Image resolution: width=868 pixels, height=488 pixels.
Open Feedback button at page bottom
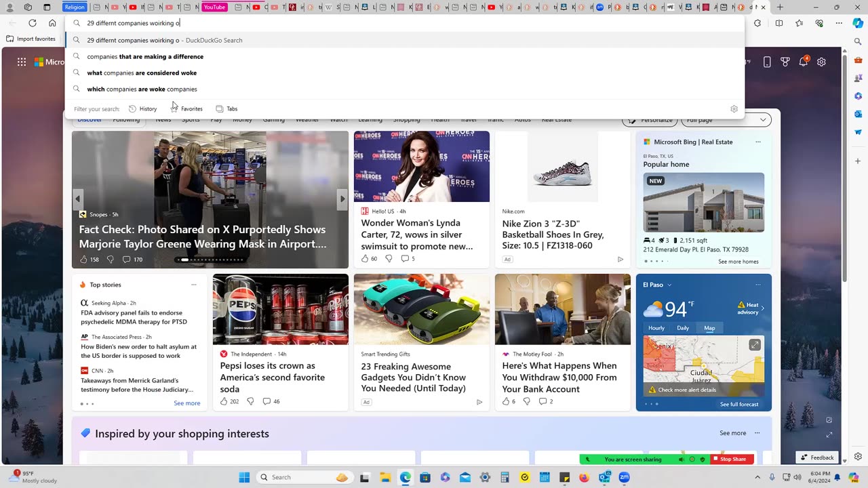[817, 457]
